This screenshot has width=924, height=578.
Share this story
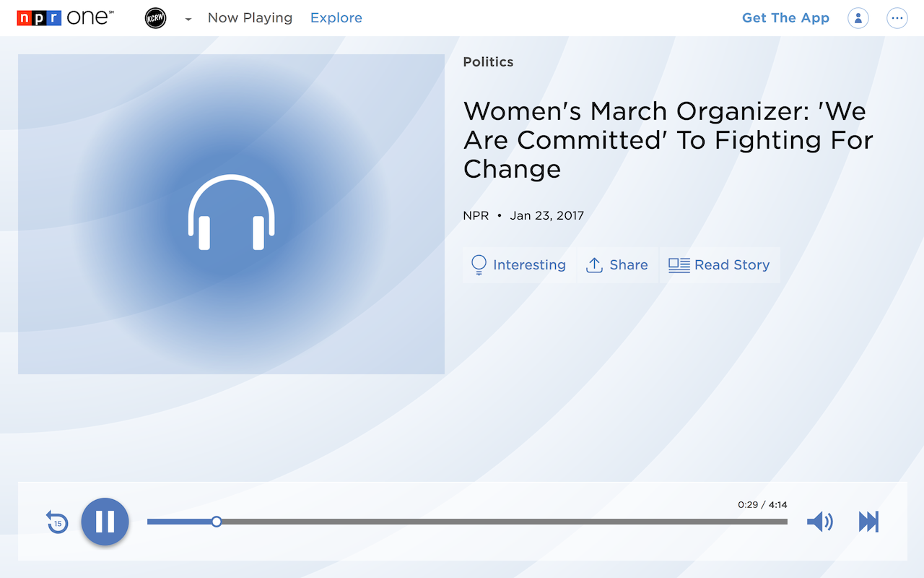coord(617,265)
